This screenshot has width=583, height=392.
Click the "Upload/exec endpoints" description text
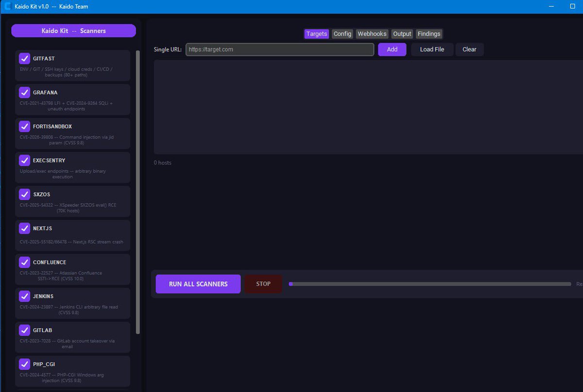[x=63, y=174]
